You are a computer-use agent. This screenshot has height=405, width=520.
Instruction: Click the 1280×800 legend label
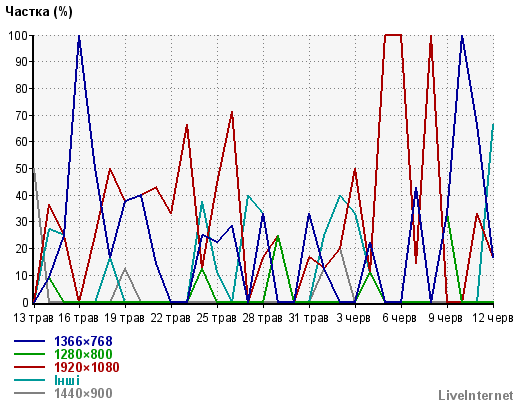(x=83, y=354)
